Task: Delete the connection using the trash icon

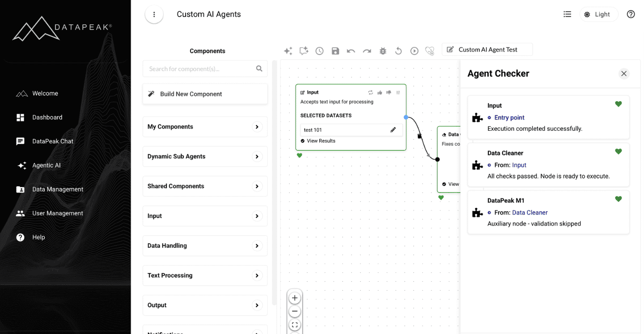Action: pos(419,136)
